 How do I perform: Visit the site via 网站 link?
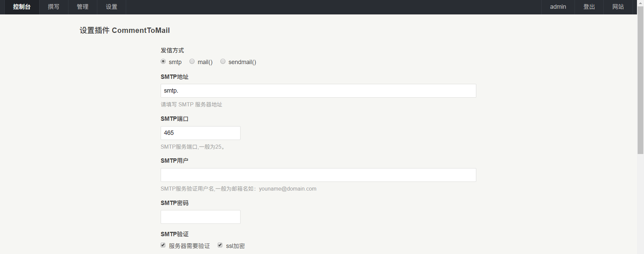pyautogui.click(x=618, y=7)
